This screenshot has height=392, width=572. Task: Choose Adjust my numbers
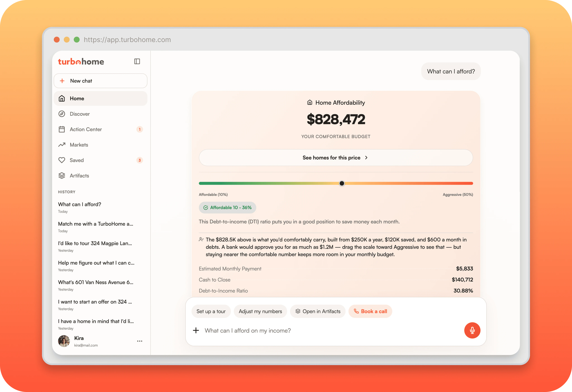[x=260, y=311]
